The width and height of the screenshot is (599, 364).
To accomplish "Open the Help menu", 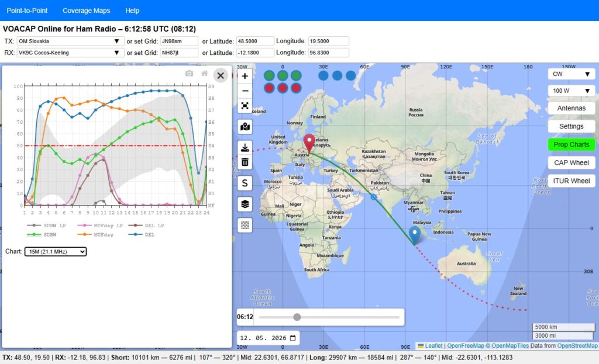I will point(132,11).
